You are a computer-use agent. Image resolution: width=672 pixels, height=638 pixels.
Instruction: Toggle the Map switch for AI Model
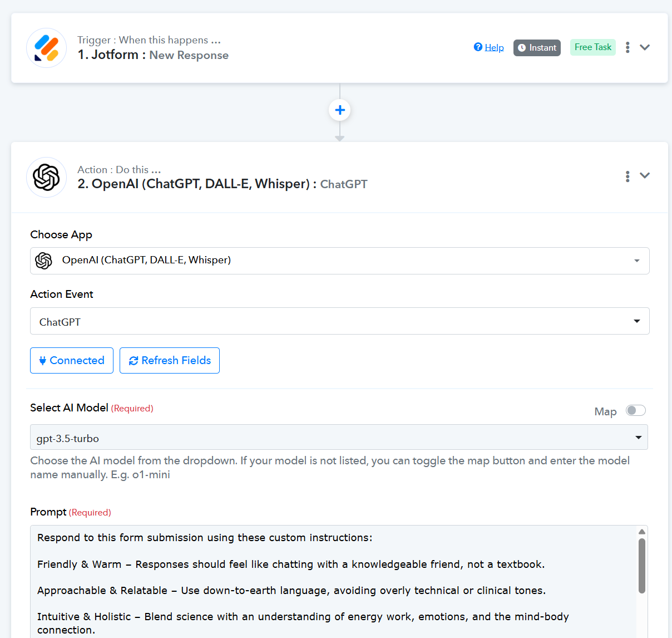[635, 411]
